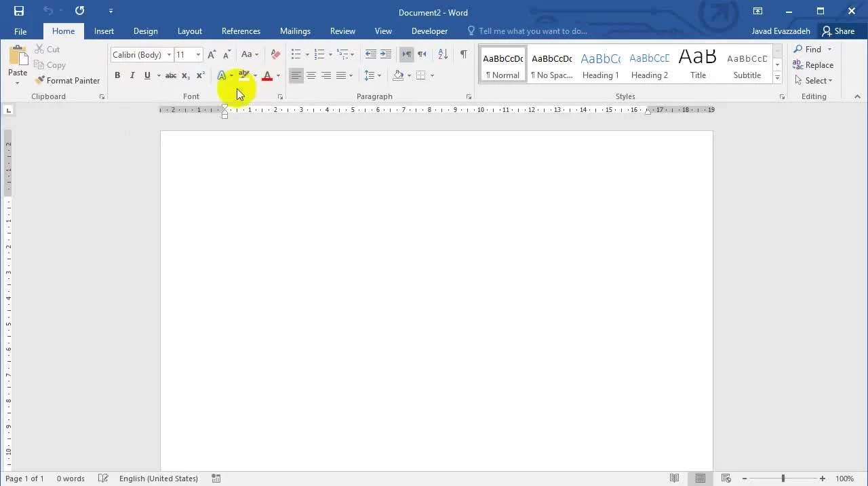Image resolution: width=868 pixels, height=486 pixels.
Task: Click the Strikethrough icon
Action: pyautogui.click(x=171, y=75)
